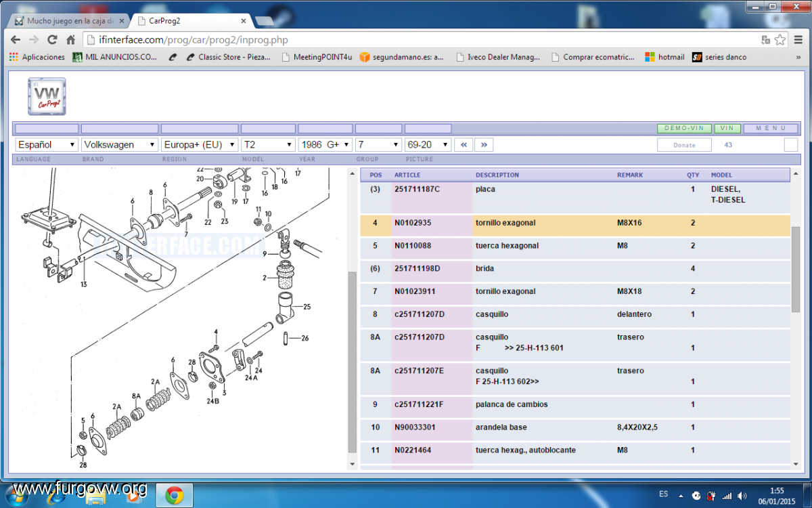The width and height of the screenshot is (812, 508).
Task: Open the 1986 G+ year dropdown
Action: [325, 145]
